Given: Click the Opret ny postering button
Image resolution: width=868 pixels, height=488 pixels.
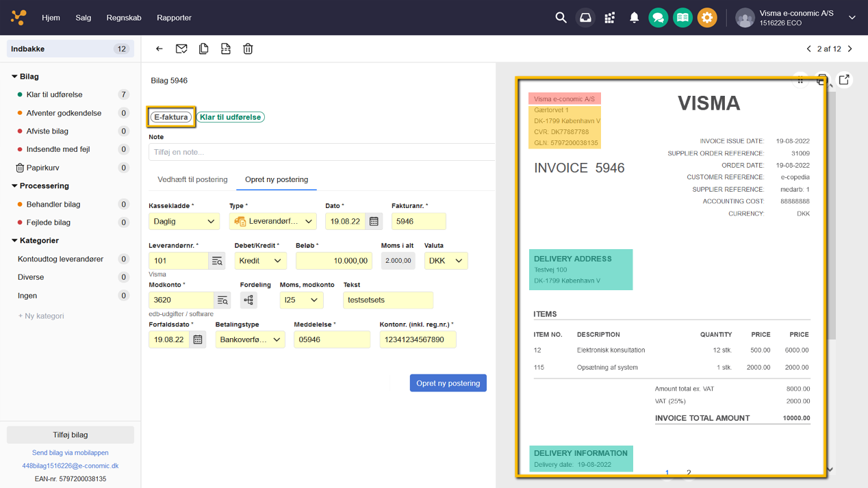Looking at the screenshot, I should [x=448, y=383].
